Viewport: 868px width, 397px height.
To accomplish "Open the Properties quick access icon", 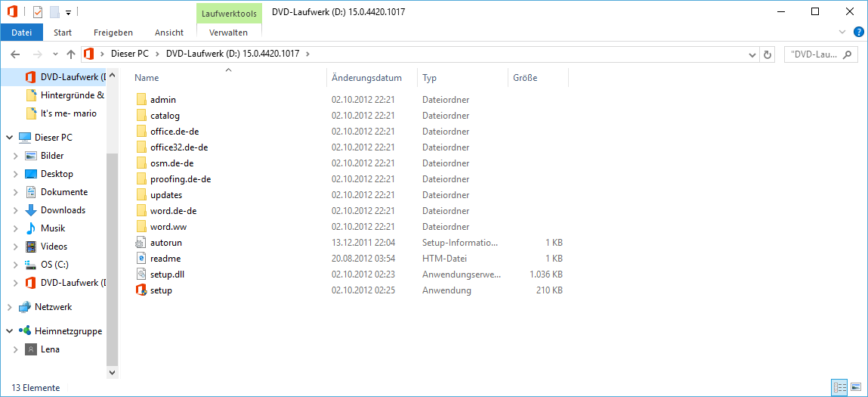I will (39, 11).
